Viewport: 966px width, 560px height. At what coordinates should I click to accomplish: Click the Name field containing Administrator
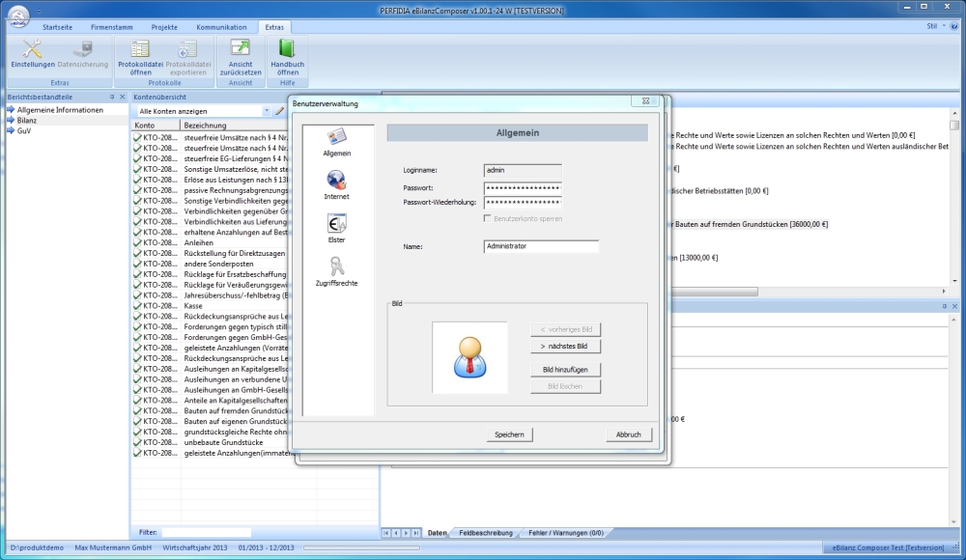click(x=541, y=246)
